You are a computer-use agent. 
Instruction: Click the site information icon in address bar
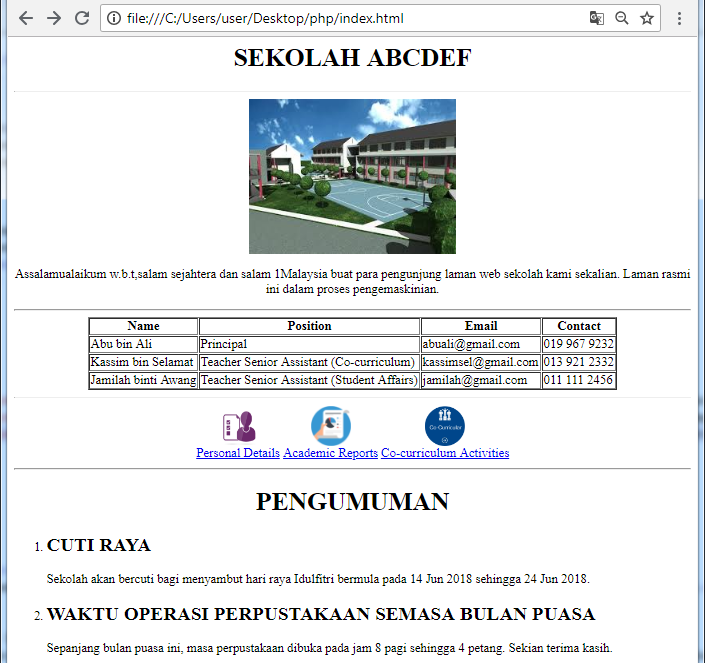(114, 18)
